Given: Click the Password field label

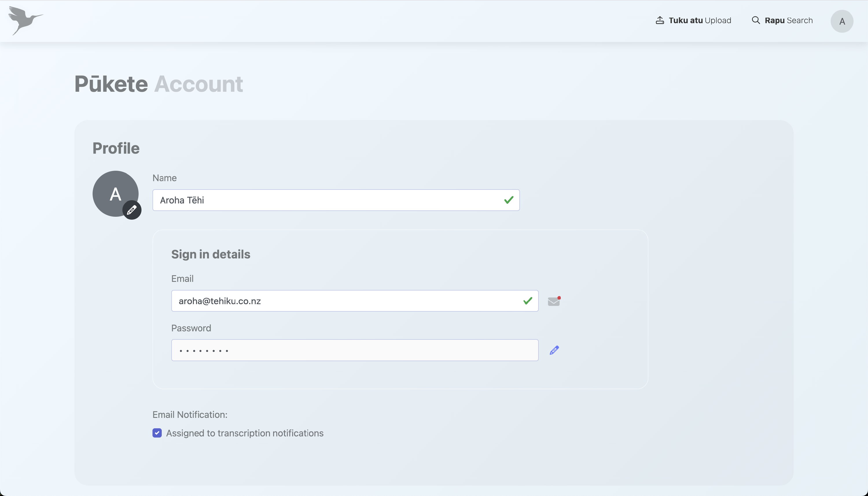Looking at the screenshot, I should (191, 328).
